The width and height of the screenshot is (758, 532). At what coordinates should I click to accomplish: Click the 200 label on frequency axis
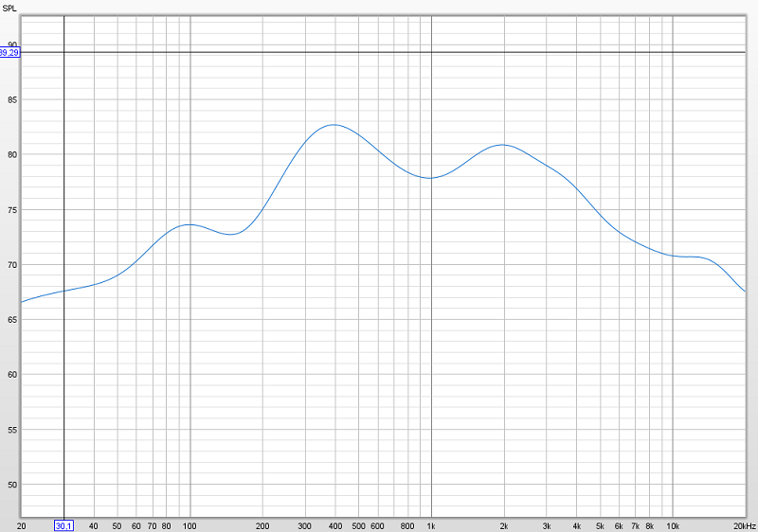tap(262, 526)
